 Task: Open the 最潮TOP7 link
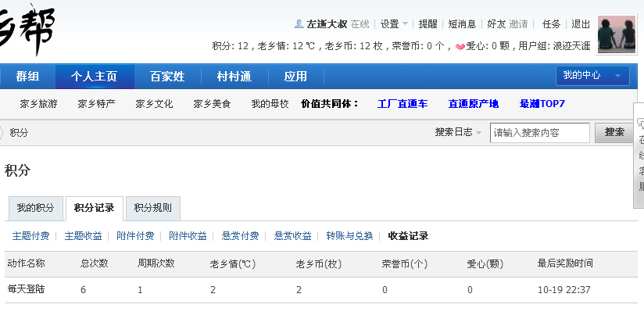point(542,104)
